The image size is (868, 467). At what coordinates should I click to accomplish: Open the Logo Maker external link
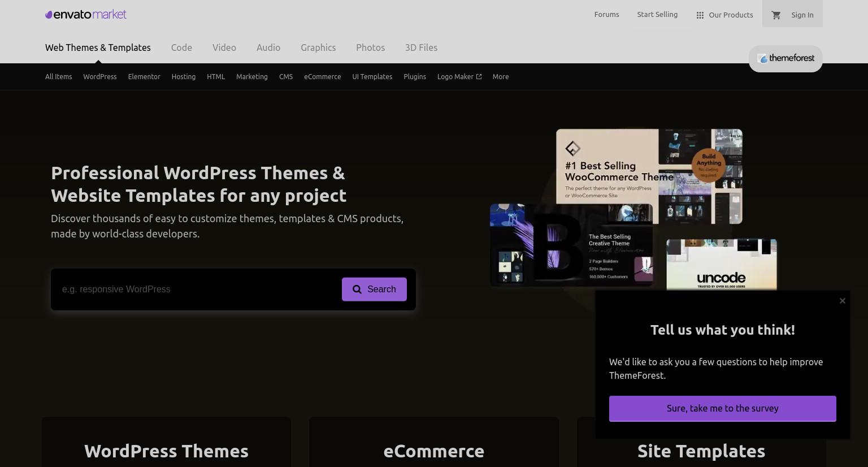point(459,76)
